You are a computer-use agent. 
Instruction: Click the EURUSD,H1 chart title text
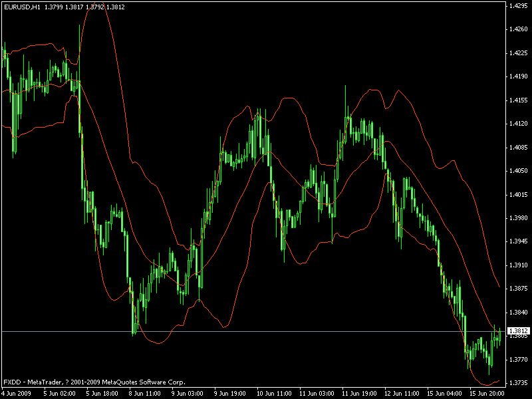pyautogui.click(x=22, y=7)
